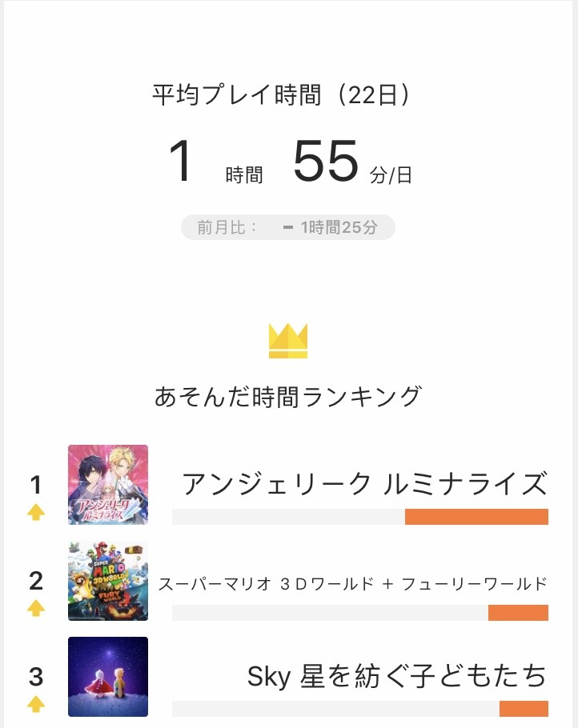578x728 pixels.
Task: Click the orange play-time bar for Sky
Action: tap(524, 709)
